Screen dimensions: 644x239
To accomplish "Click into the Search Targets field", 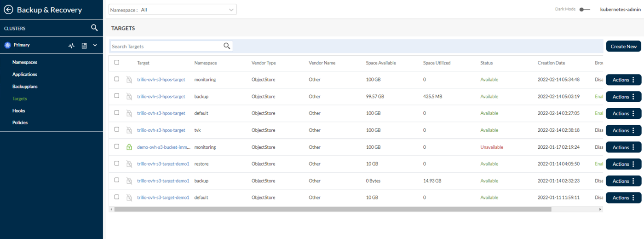I will pos(166,47).
